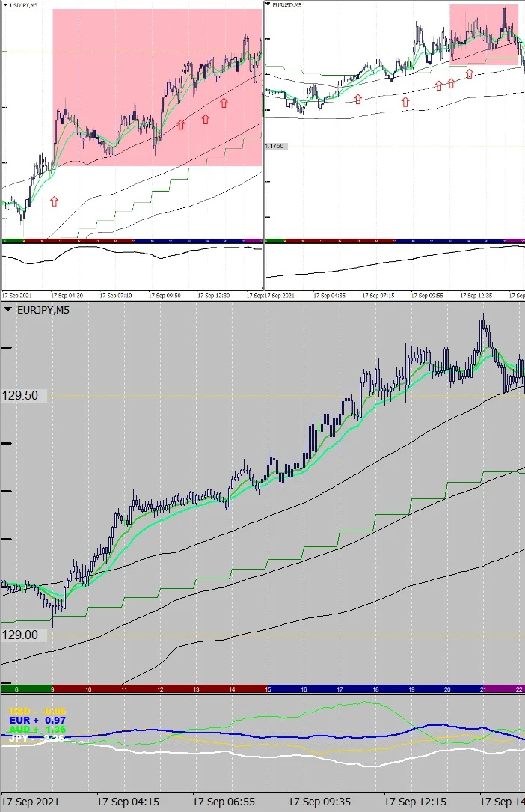Click the 17 Sep 04:30 label on USDJPY
The height and width of the screenshot is (812, 525).
point(67,296)
